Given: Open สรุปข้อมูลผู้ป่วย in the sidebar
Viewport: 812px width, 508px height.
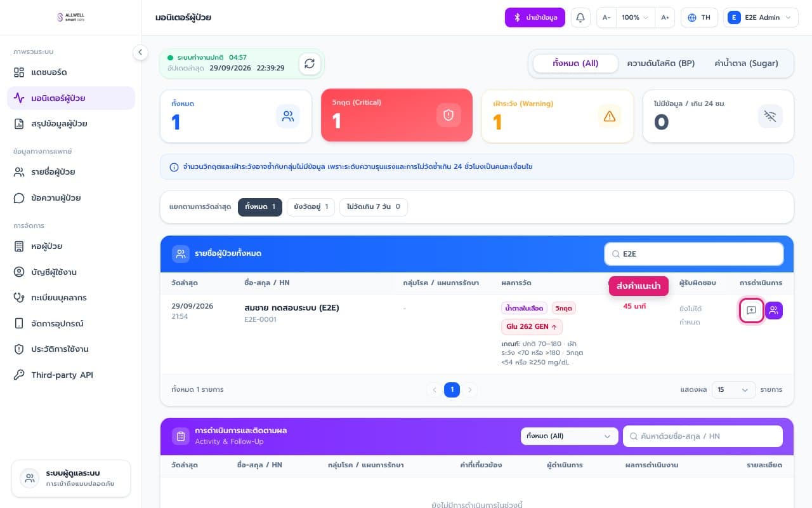Looking at the screenshot, I should 71,124.
